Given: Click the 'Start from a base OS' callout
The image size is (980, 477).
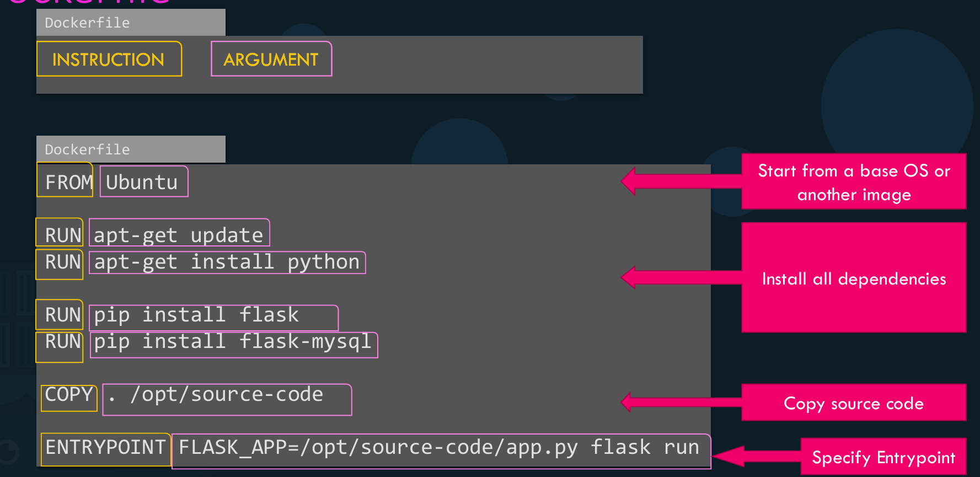Looking at the screenshot, I should click(853, 181).
